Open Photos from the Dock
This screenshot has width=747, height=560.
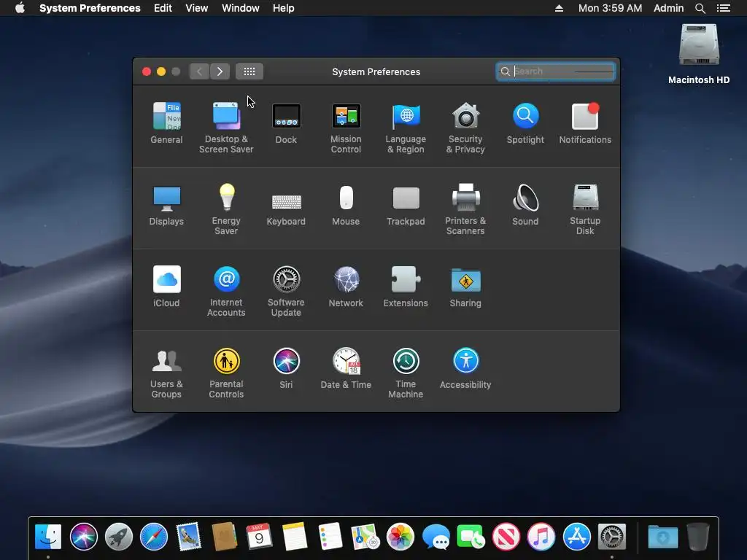[x=400, y=537]
